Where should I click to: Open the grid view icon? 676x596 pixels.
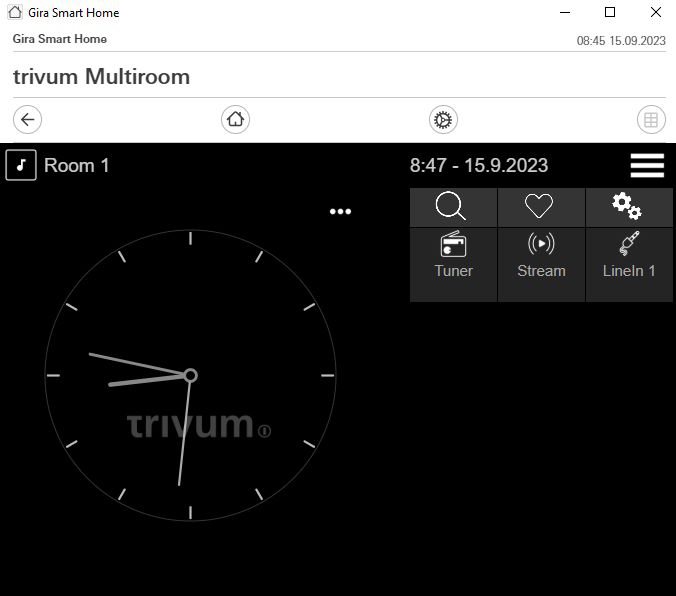pos(651,119)
